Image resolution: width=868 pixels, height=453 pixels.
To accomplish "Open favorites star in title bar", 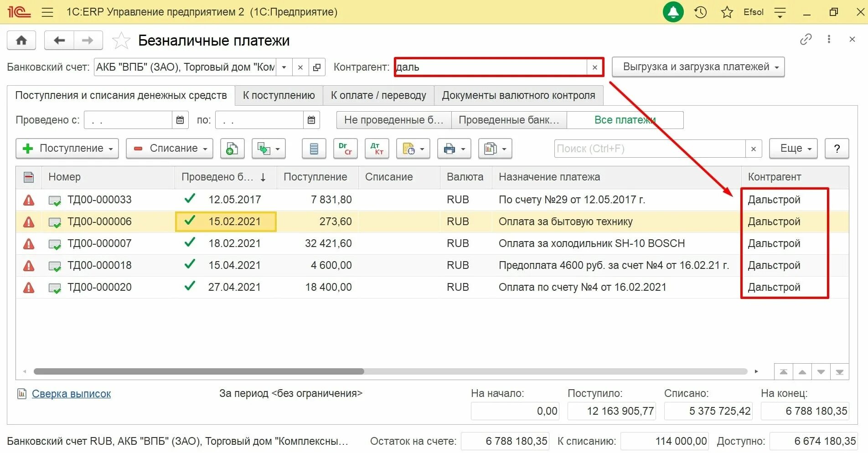I will tap(727, 12).
